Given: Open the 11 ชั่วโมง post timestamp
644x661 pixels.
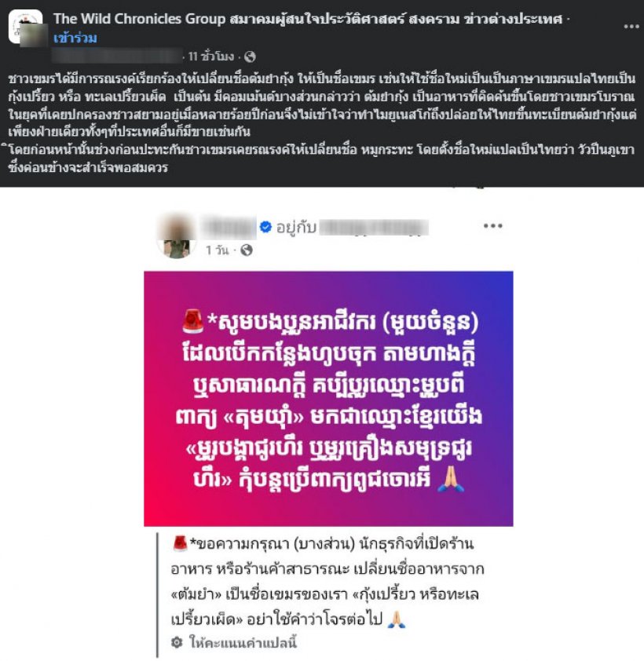Looking at the screenshot, I should (x=211, y=57).
